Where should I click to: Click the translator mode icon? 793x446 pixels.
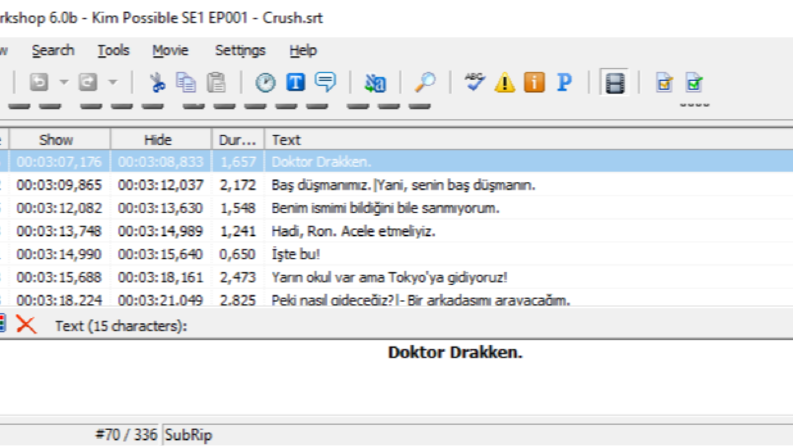[x=375, y=82]
